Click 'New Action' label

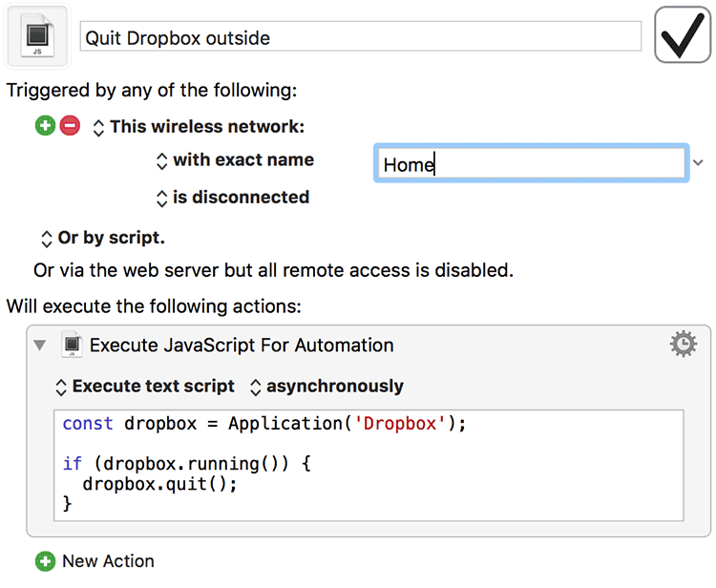click(x=108, y=561)
